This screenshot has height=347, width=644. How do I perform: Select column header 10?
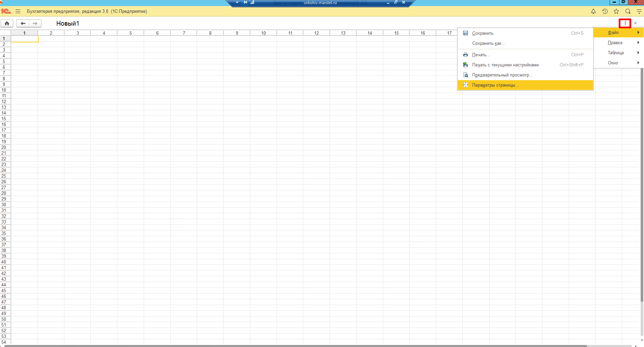(x=263, y=33)
